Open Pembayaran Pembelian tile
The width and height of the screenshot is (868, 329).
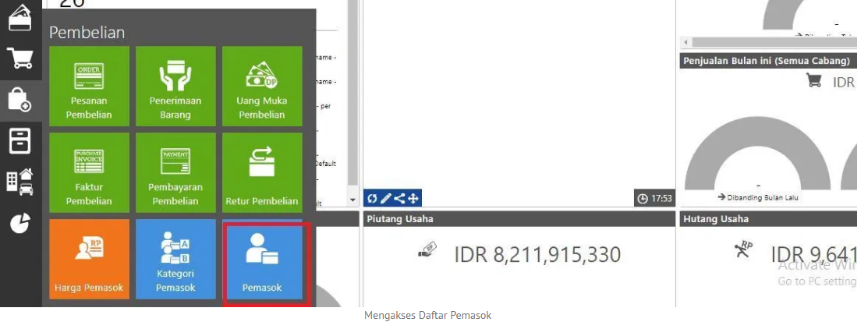pyautogui.click(x=175, y=172)
